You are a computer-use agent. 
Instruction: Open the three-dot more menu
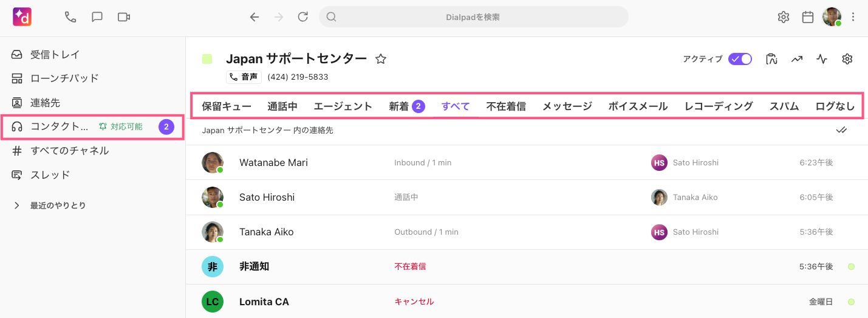853,17
